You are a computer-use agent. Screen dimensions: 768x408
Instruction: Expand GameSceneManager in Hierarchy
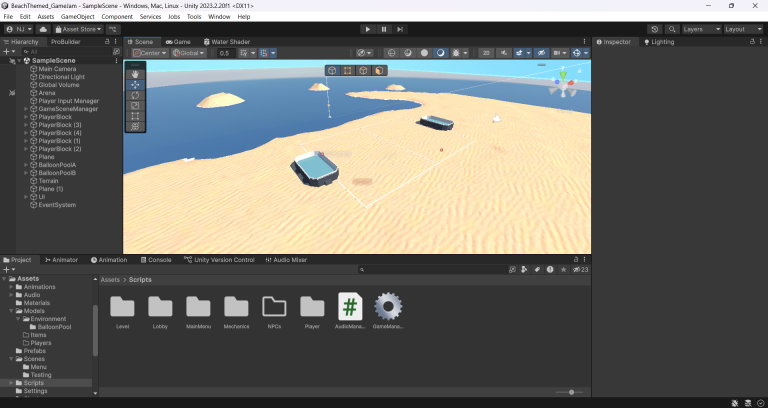(26, 109)
